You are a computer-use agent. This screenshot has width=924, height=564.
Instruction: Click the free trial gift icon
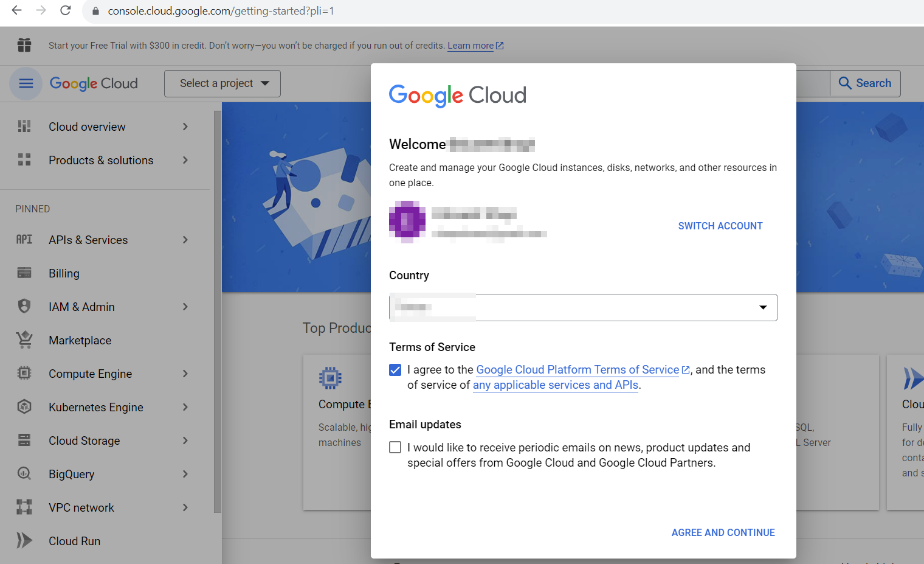(24, 45)
